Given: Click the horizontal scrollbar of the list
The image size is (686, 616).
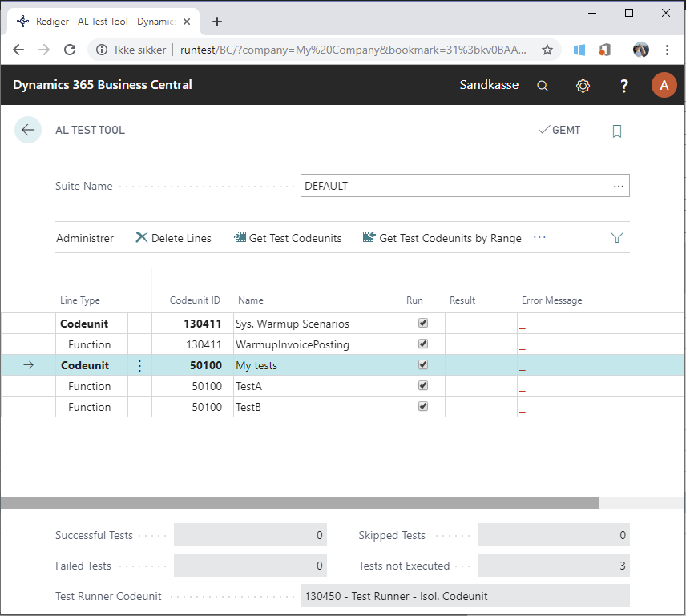Looking at the screenshot, I should click(299, 503).
